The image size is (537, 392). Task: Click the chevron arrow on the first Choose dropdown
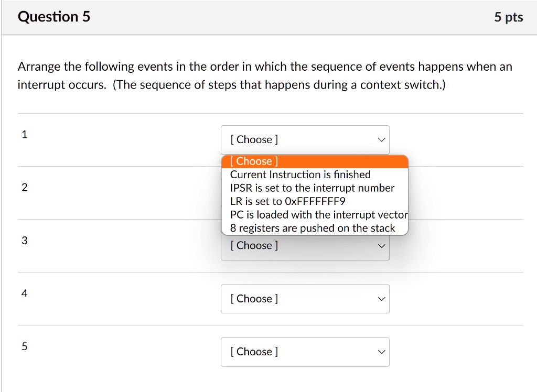(x=381, y=139)
